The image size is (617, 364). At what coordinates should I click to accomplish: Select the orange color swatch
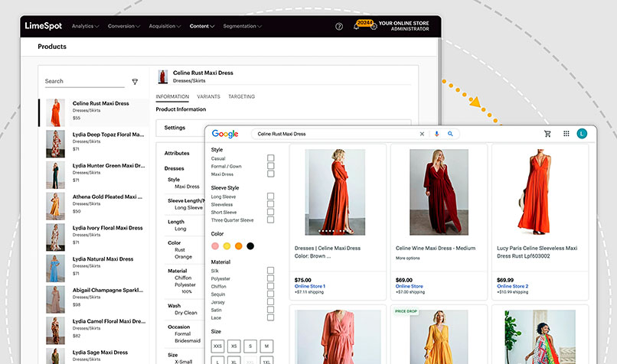239,246
